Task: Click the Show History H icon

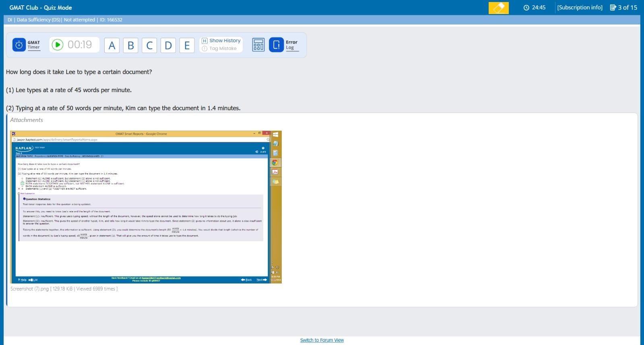Action: pos(204,41)
